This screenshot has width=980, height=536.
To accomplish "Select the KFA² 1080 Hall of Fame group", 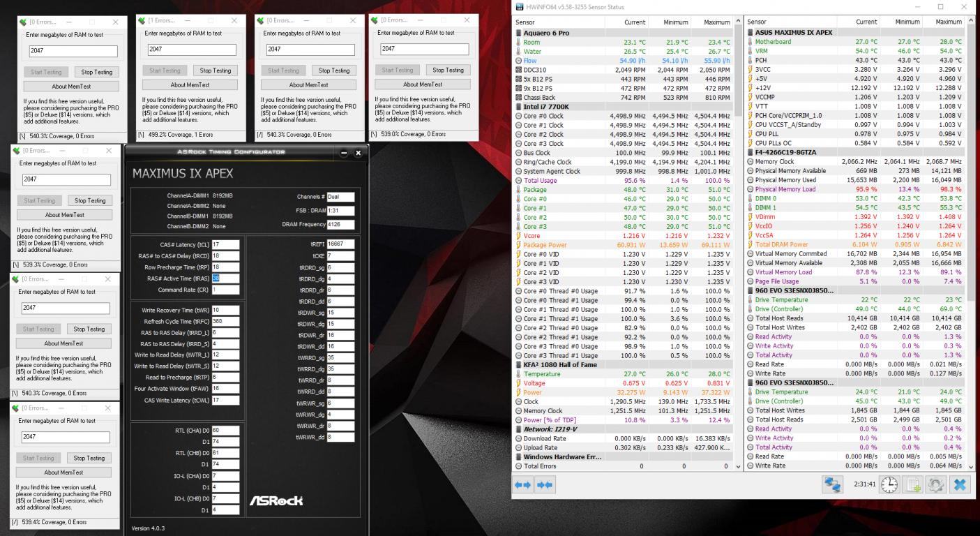I will point(624,364).
